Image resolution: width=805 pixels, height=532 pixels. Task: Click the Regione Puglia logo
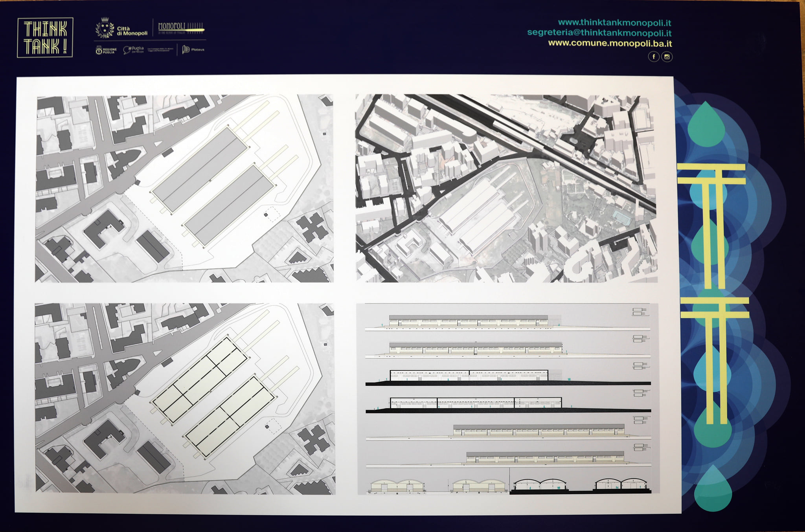pos(106,50)
